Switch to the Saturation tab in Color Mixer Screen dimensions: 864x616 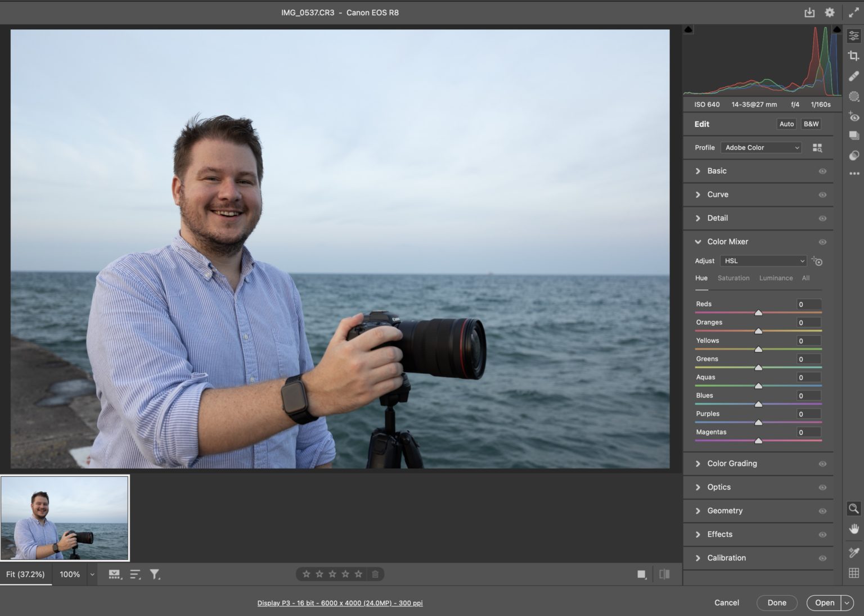pos(733,278)
